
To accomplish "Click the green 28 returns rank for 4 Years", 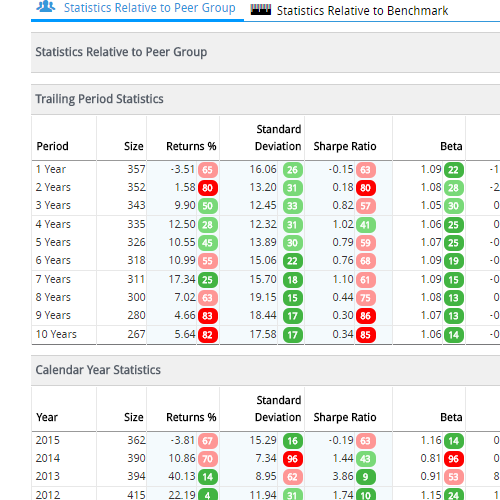I will click(208, 225).
